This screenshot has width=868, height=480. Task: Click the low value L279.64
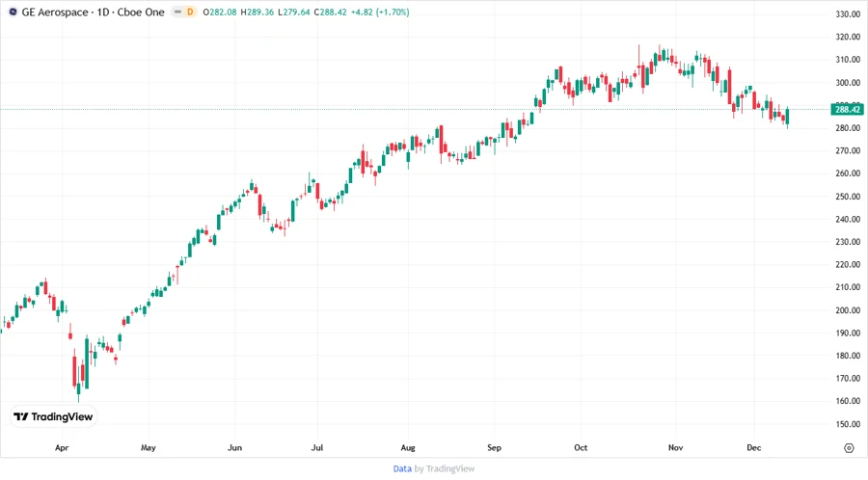[293, 12]
